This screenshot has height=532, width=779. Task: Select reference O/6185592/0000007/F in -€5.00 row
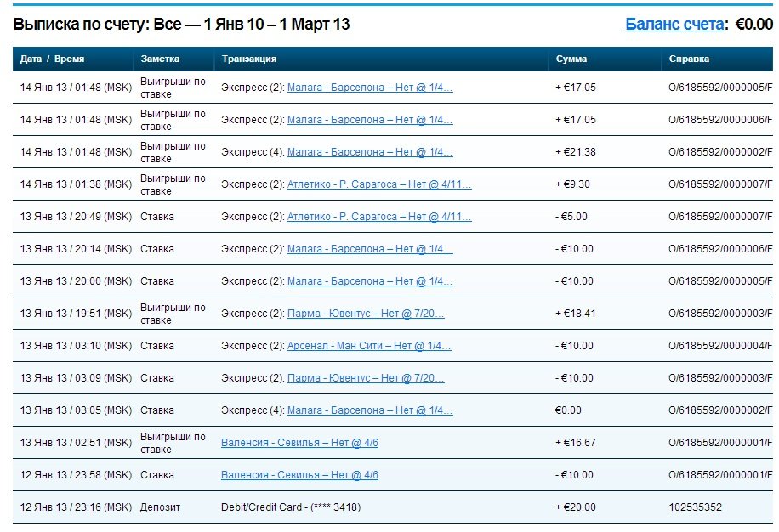(x=720, y=217)
